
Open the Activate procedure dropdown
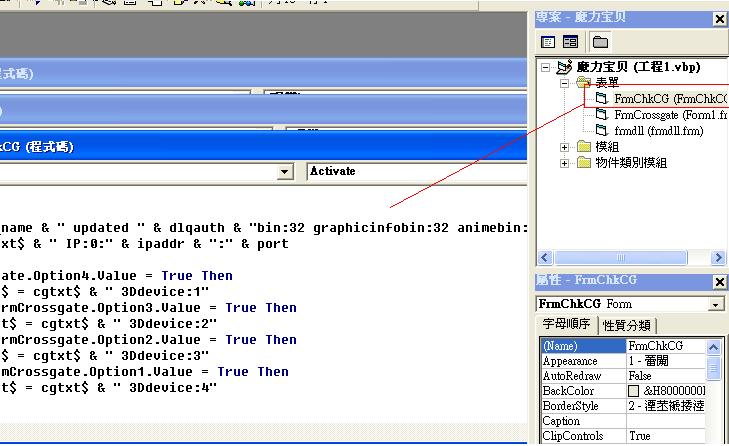pos(416,172)
